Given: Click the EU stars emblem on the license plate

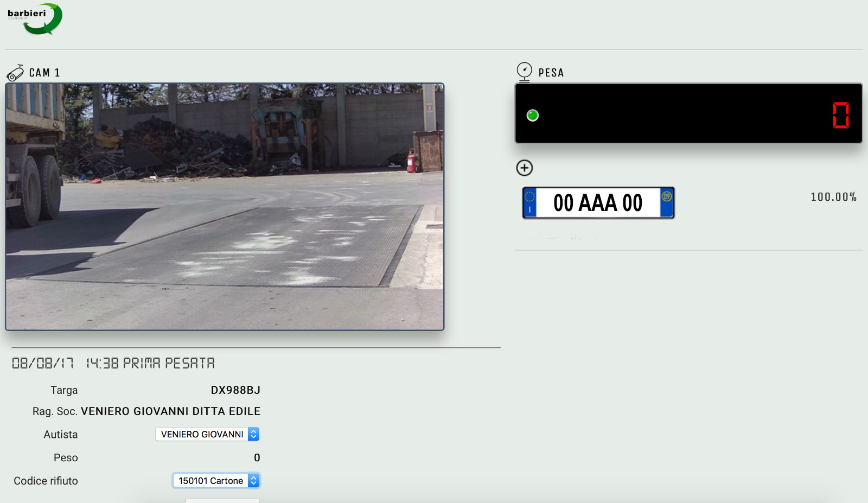Looking at the screenshot, I should pyautogui.click(x=529, y=197).
